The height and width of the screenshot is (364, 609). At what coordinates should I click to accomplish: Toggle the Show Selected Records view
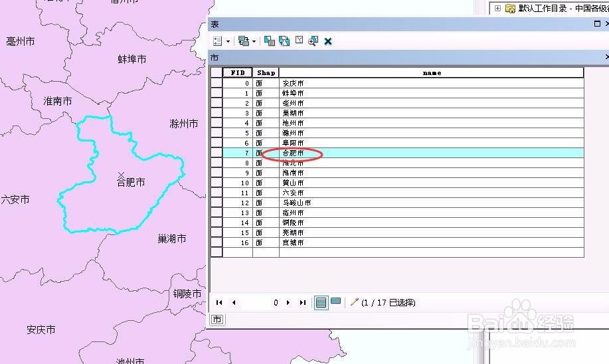[x=335, y=301]
